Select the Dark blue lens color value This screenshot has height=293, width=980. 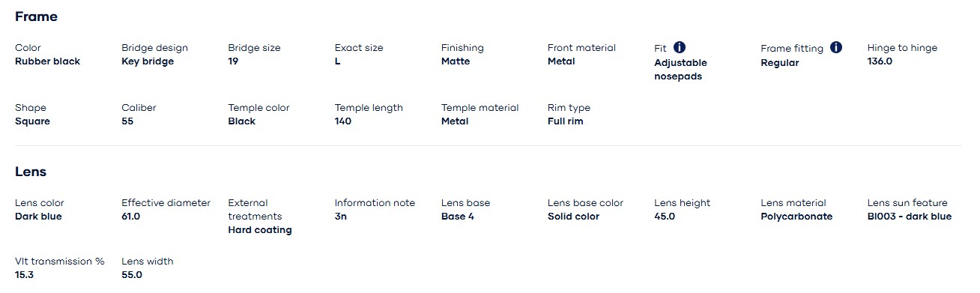tap(38, 217)
